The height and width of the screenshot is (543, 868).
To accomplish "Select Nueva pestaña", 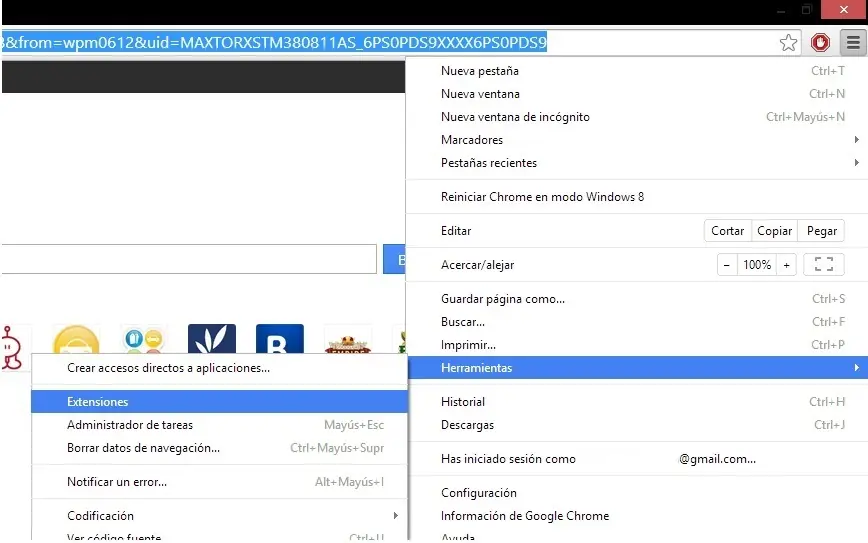I will [x=637, y=71].
